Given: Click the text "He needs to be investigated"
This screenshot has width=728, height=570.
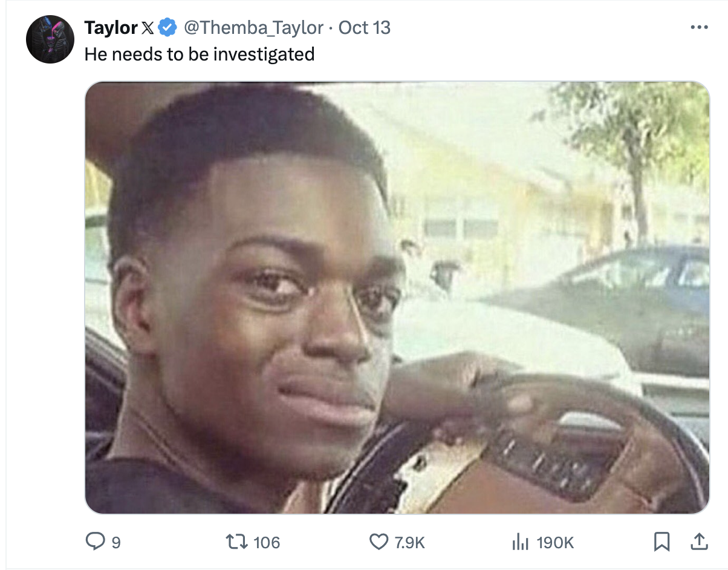Looking at the screenshot, I should coord(200,54).
